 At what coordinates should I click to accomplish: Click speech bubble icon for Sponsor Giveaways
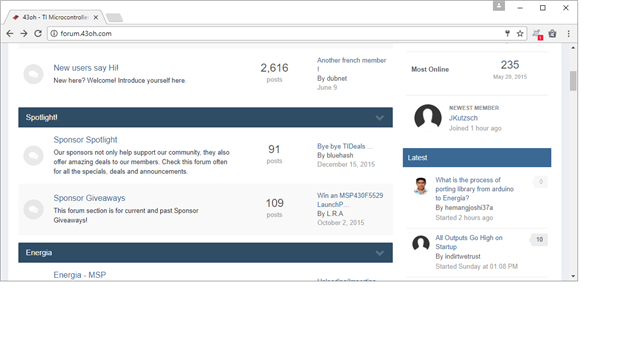click(x=33, y=209)
